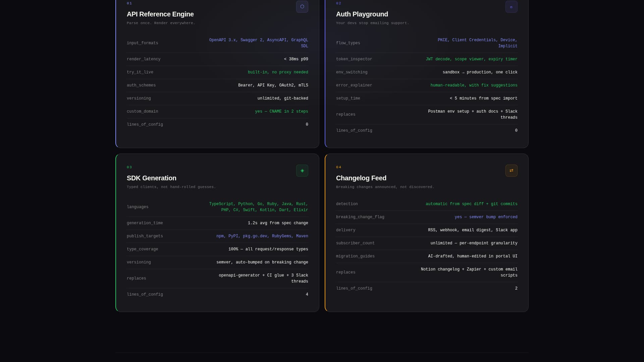644x362 pixels.
Task: Click the square icon on Auth Playground card
Action: tap(511, 7)
